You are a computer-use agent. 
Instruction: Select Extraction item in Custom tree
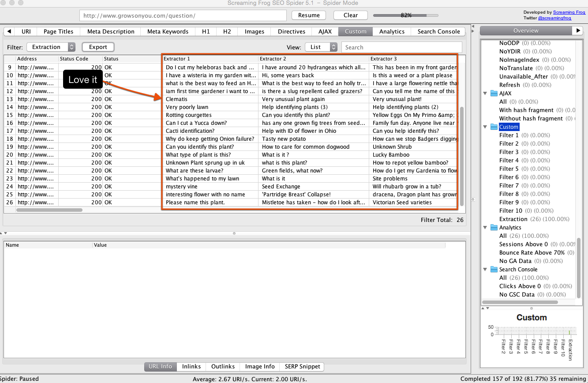(x=513, y=219)
